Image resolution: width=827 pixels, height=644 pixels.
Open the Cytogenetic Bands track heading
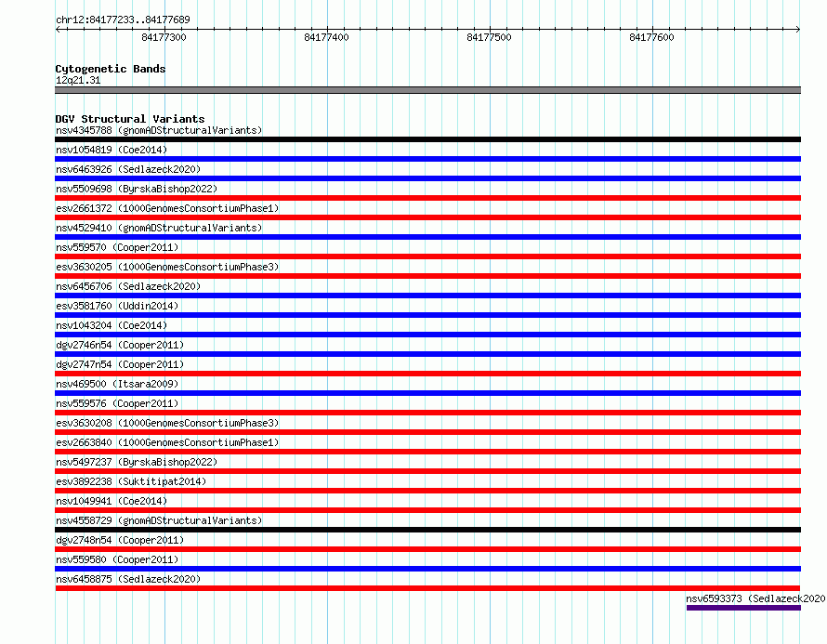pyautogui.click(x=111, y=69)
